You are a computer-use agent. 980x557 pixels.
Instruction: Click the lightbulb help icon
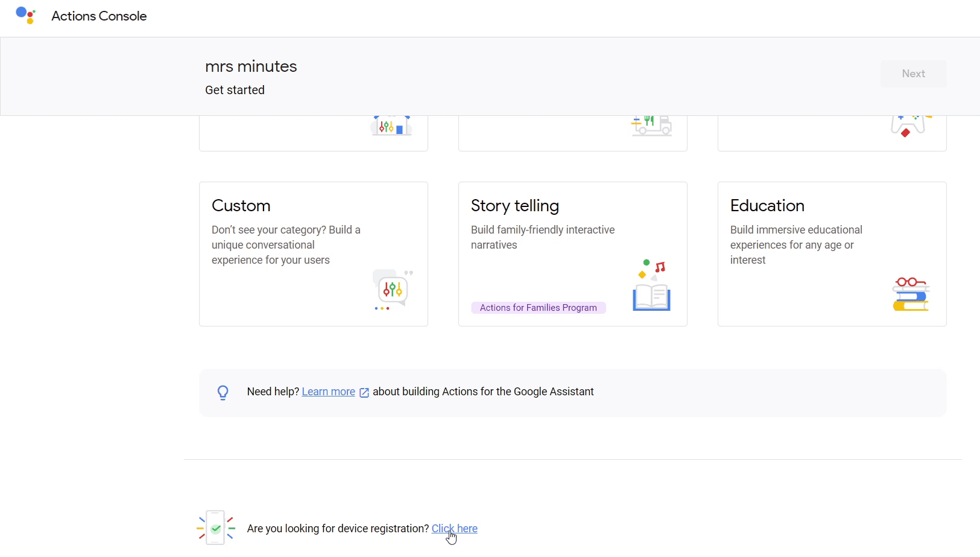point(223,392)
